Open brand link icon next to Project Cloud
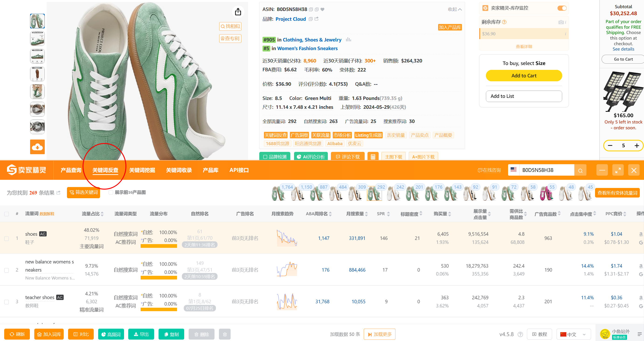This screenshot has height=341, width=644. tap(316, 19)
